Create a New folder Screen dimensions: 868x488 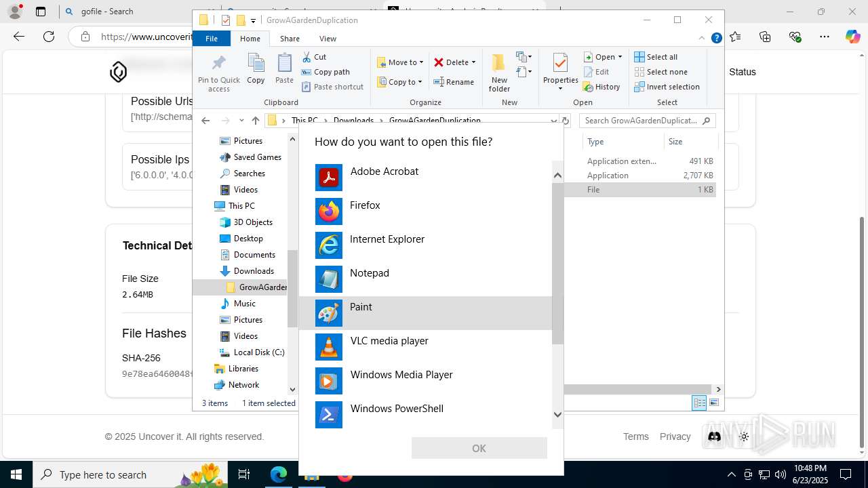499,73
